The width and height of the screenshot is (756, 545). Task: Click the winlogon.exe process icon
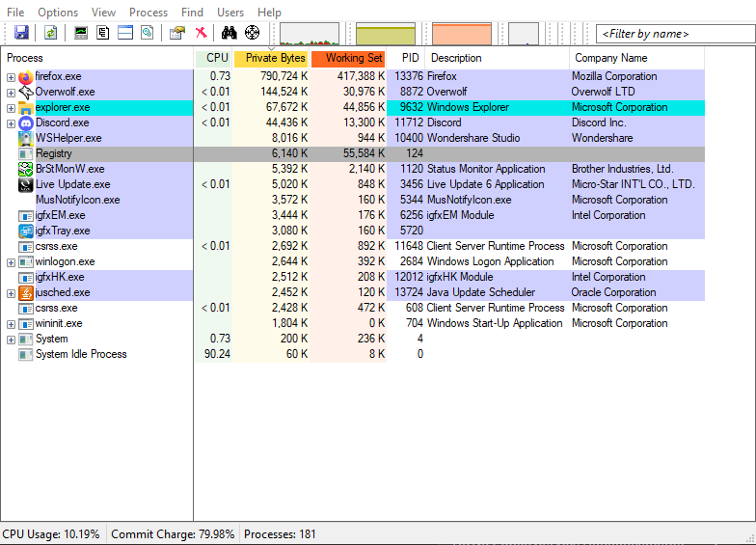pyautogui.click(x=25, y=262)
